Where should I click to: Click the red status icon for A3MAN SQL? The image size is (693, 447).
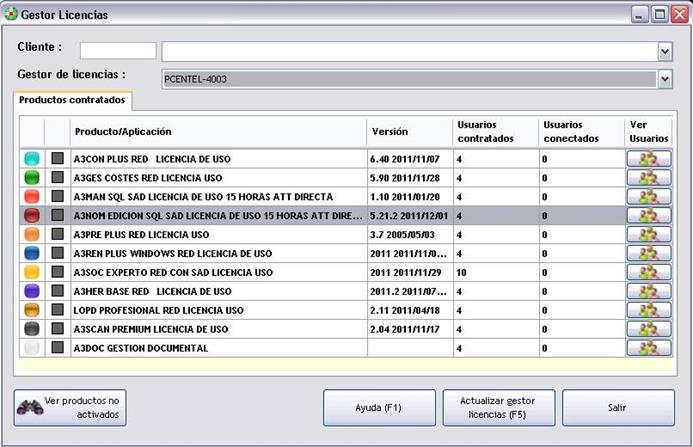[31, 196]
